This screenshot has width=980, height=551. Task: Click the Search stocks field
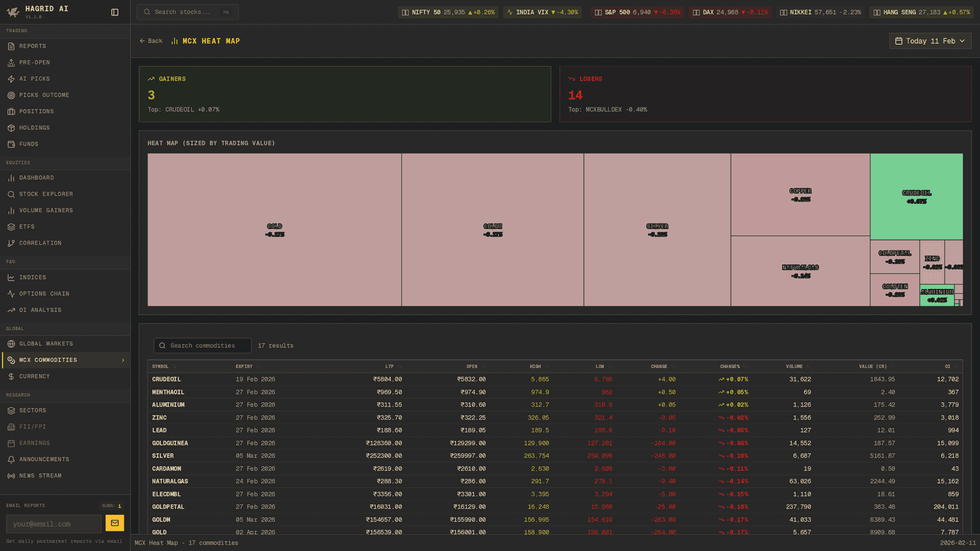(x=187, y=12)
